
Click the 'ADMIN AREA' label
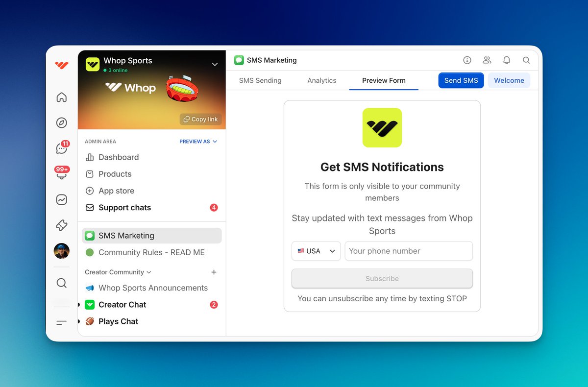[100, 142]
